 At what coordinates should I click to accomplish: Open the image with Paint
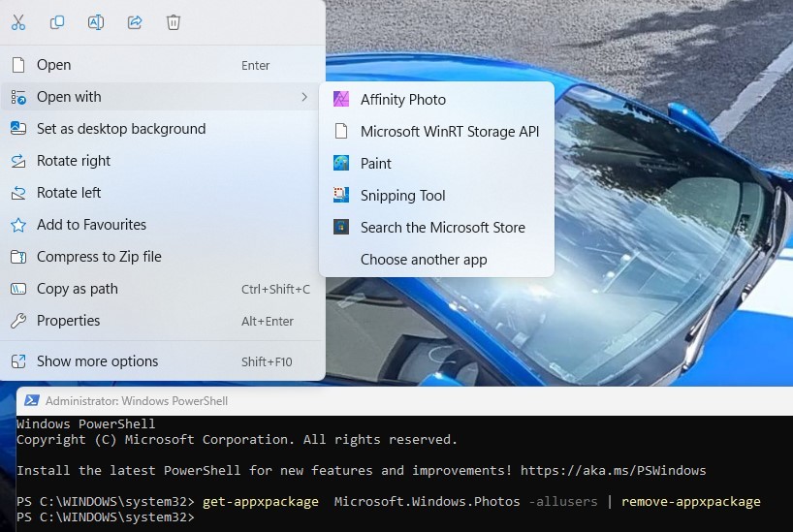click(436, 163)
